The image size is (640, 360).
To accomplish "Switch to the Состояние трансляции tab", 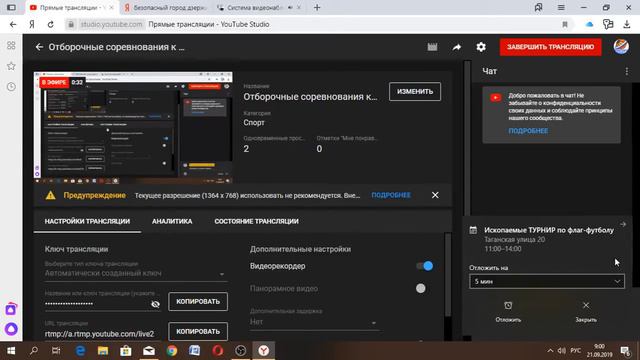I will pyautogui.click(x=256, y=221).
